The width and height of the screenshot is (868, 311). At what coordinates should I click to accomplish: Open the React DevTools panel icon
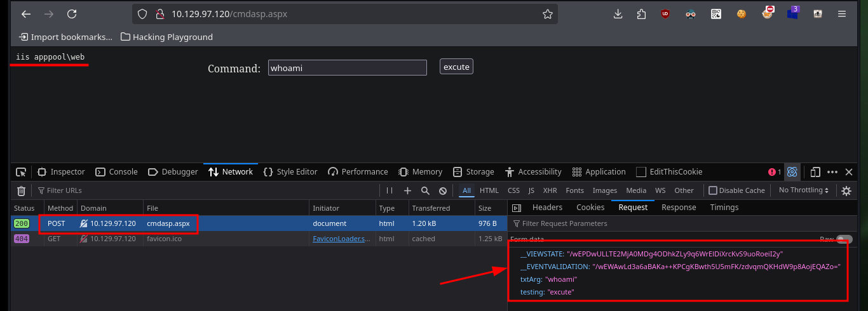coord(792,172)
